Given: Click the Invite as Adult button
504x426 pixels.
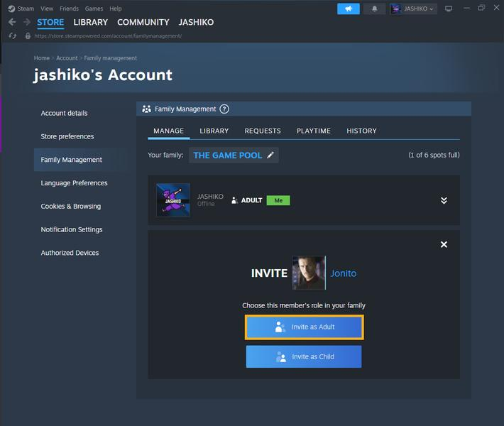Looking at the screenshot, I should click(x=304, y=327).
